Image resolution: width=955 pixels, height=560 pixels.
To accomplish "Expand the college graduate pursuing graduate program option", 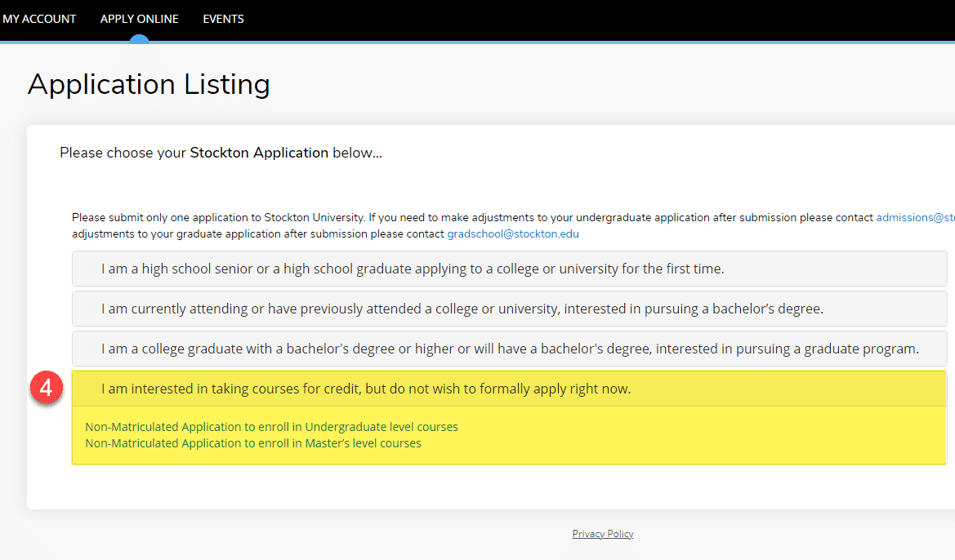I will 509,349.
